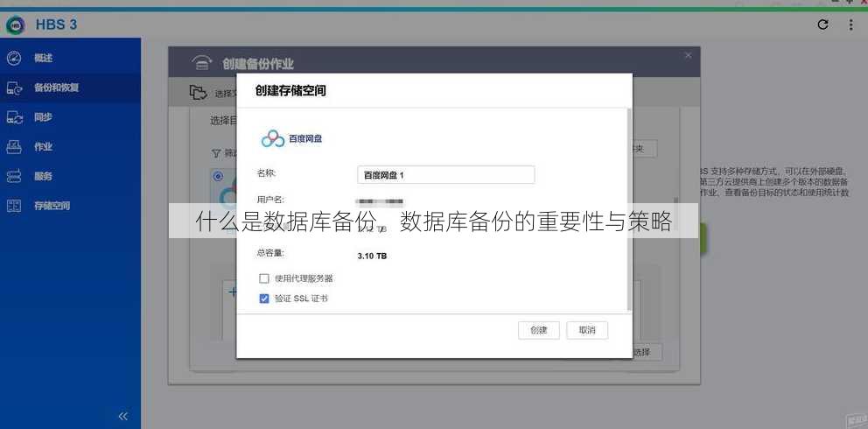Click the 创建备份作业 header cloud icon
Viewport: 868px width, 429px height.
click(201, 62)
